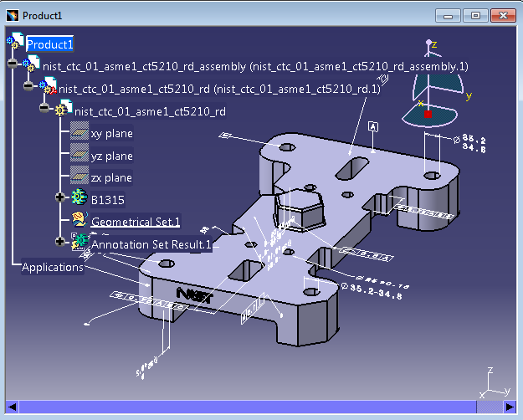Close the Product1 window

point(503,16)
